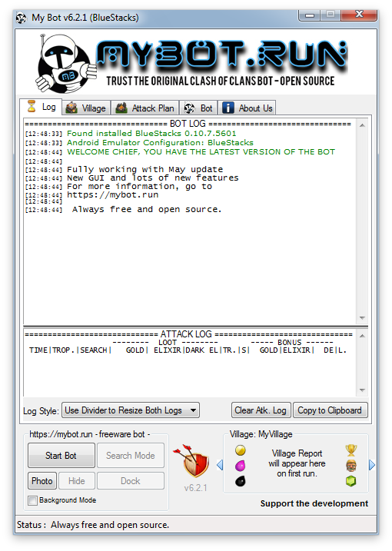
Task: Enable the Background Mode checkbox
Action: tap(33, 500)
